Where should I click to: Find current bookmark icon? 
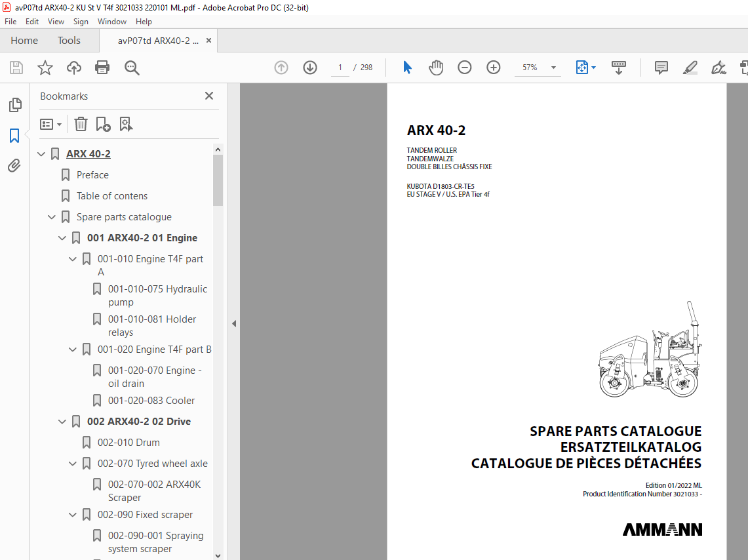click(126, 125)
